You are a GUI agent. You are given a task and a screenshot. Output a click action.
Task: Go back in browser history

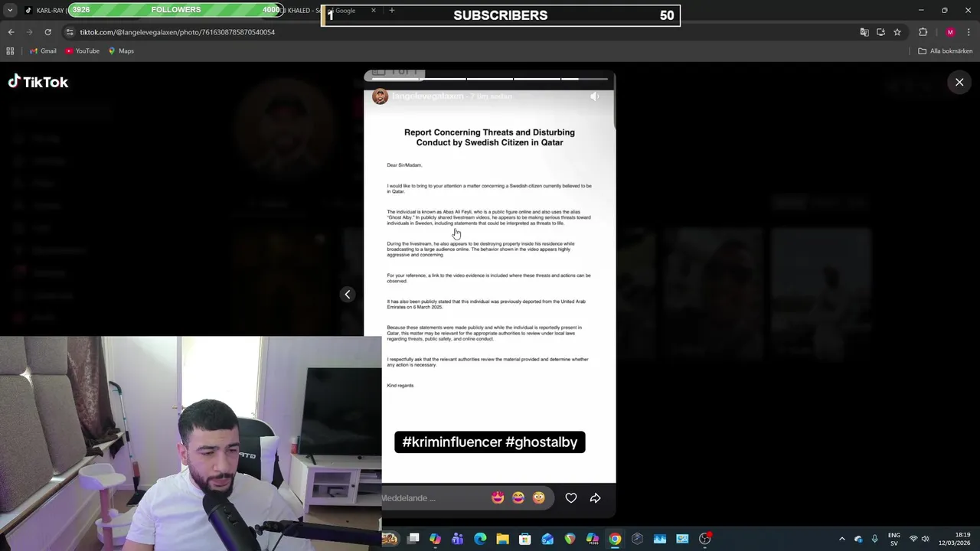coord(11,32)
